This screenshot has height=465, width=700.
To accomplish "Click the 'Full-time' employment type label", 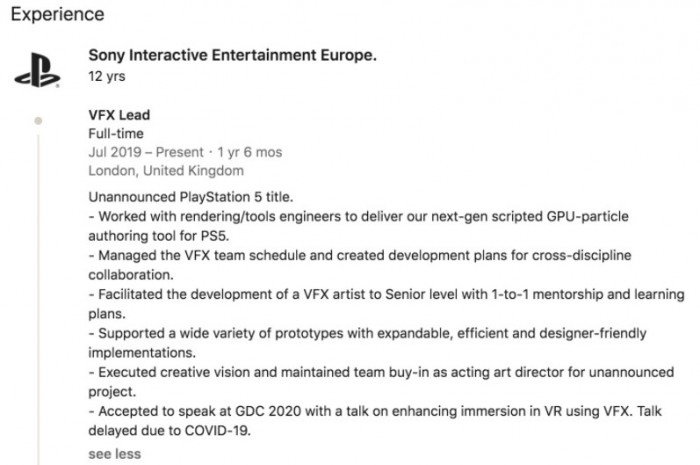I will (x=116, y=133).
